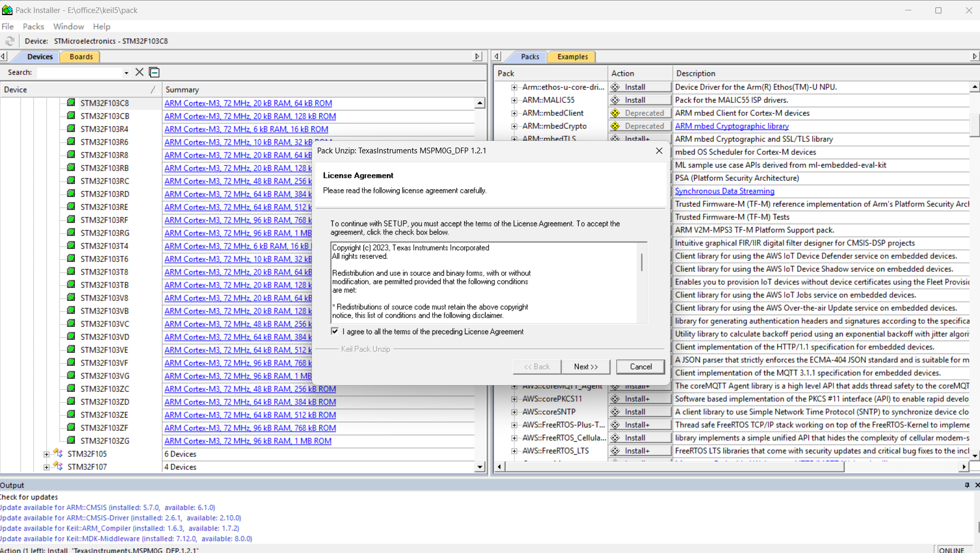
Task: Switch to the Examples tab
Action: pyautogui.click(x=572, y=57)
